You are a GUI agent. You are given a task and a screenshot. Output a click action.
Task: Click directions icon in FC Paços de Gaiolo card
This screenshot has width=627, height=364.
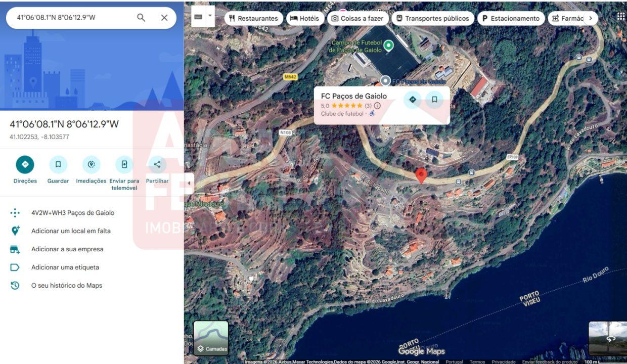[x=413, y=100]
